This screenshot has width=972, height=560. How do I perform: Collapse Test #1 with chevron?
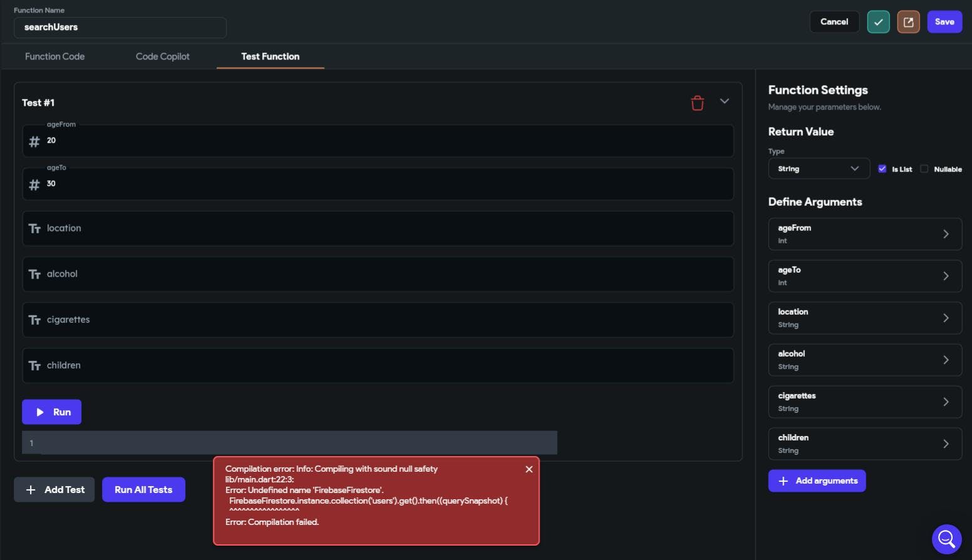point(724,101)
